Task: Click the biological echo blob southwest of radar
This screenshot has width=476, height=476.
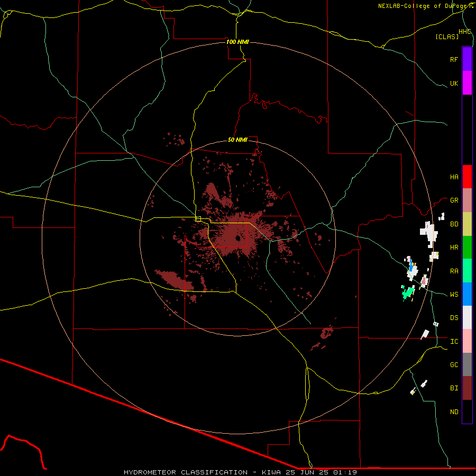Action: (x=174, y=280)
